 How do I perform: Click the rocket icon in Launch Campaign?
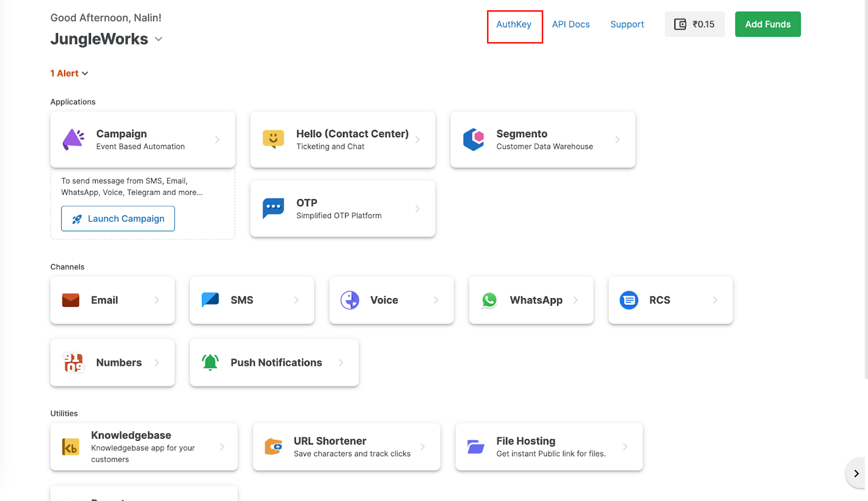77,219
